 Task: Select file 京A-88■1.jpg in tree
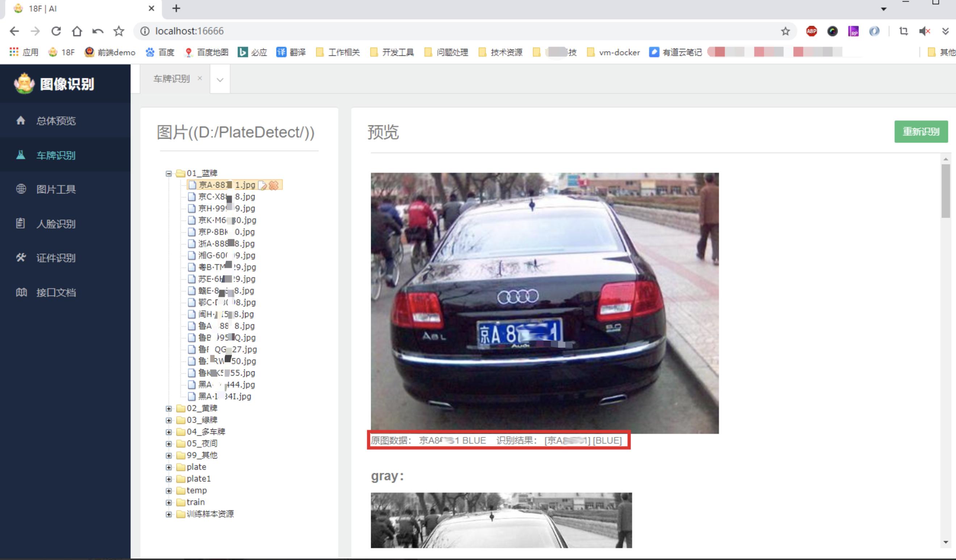click(x=226, y=185)
